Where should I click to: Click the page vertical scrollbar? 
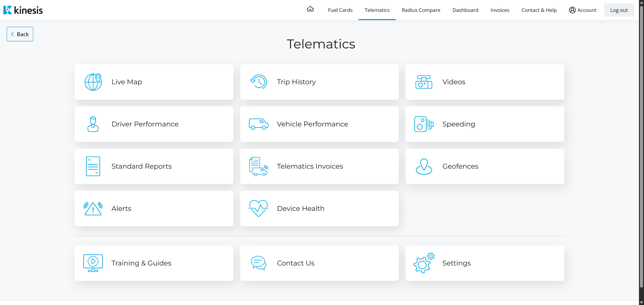641,151
